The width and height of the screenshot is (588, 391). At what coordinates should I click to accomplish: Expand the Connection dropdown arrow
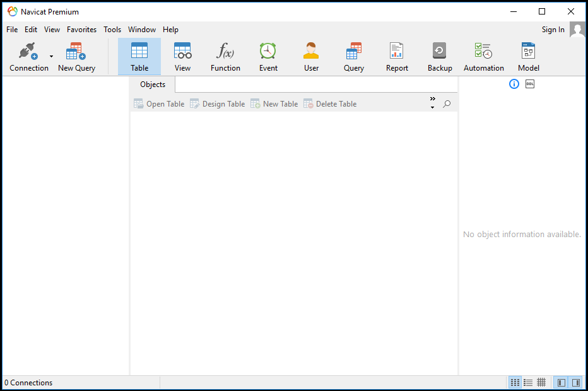pyautogui.click(x=51, y=57)
